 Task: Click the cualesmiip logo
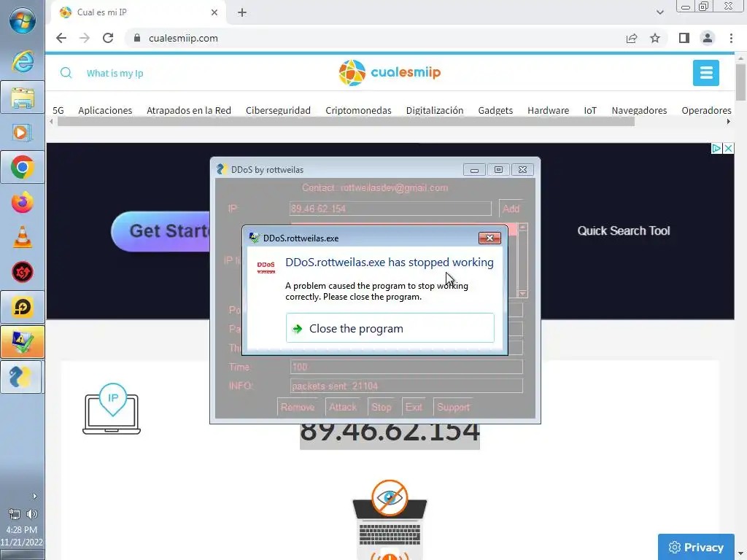[x=390, y=72]
